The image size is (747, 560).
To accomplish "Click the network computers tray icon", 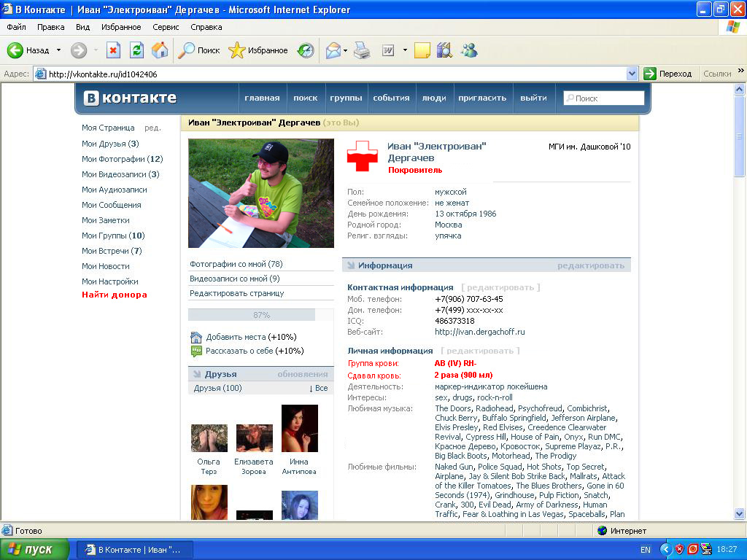I will point(707,549).
